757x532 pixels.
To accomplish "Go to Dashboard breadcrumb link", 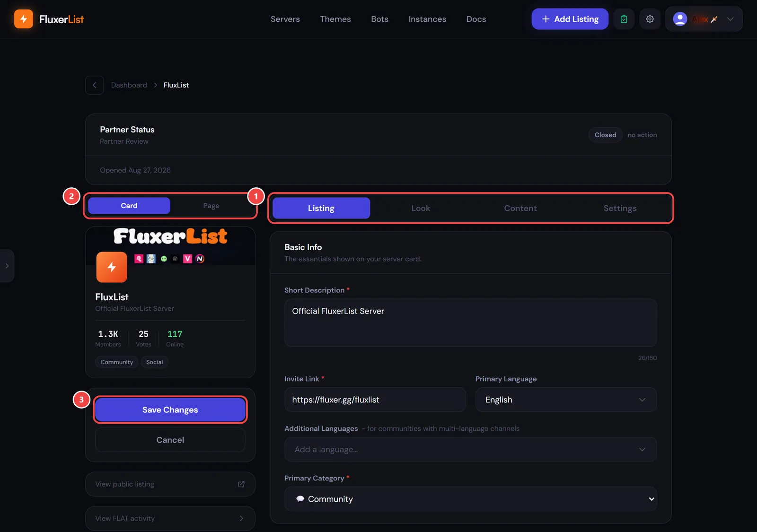I will point(129,85).
